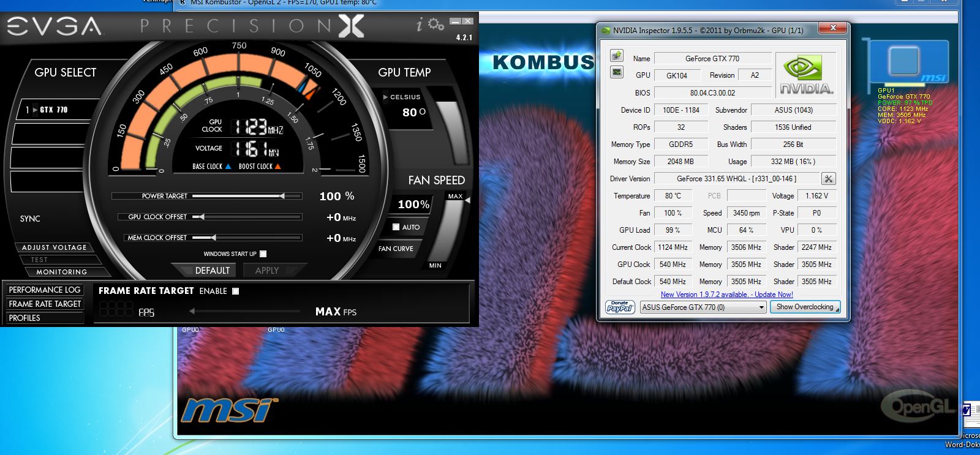Viewport: 980px width, 455px height.
Task: Click the base clock blue triangle marker
Action: (228, 167)
